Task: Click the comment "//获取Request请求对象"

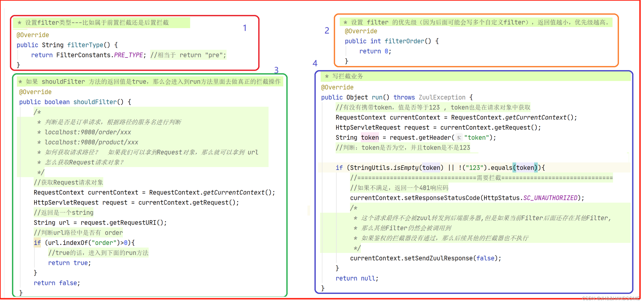Action: tap(68, 182)
